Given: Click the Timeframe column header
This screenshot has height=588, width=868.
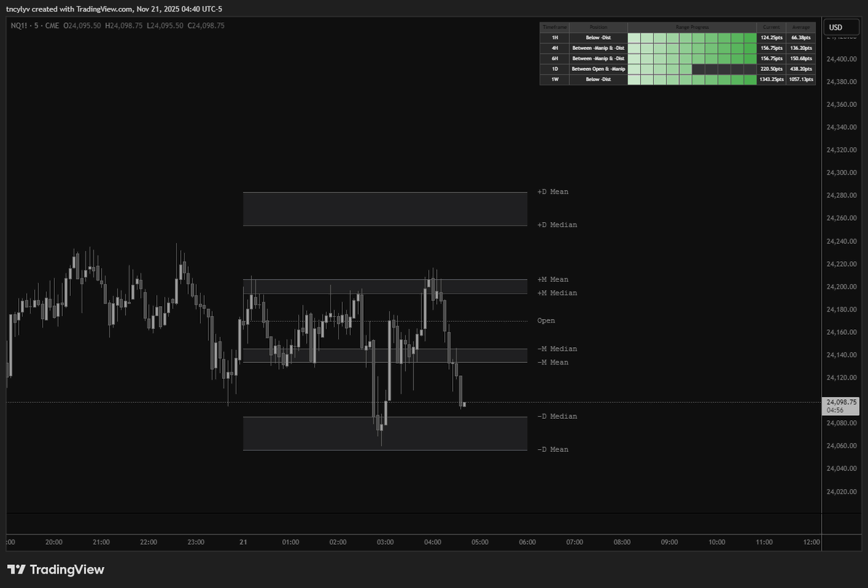Looking at the screenshot, I should pos(555,26).
